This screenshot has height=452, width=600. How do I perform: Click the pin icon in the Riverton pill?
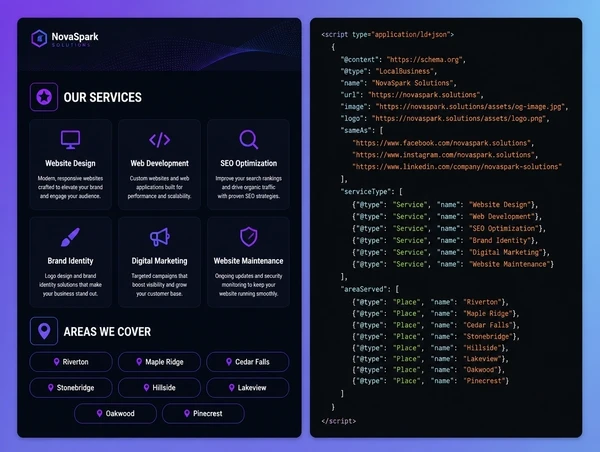57,362
